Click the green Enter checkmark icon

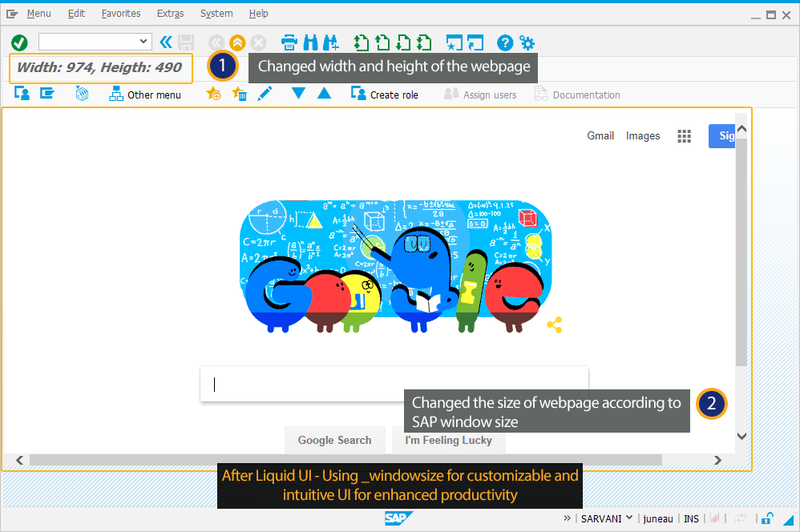coord(19,42)
